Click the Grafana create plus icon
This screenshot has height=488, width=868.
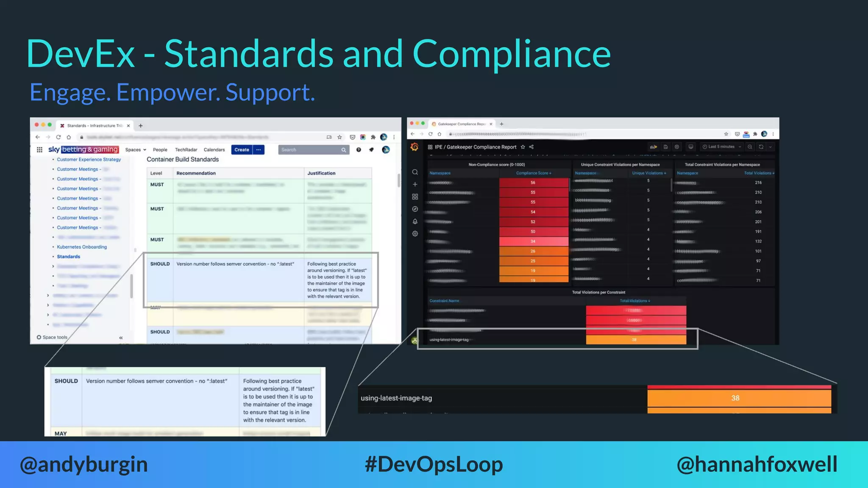click(415, 184)
